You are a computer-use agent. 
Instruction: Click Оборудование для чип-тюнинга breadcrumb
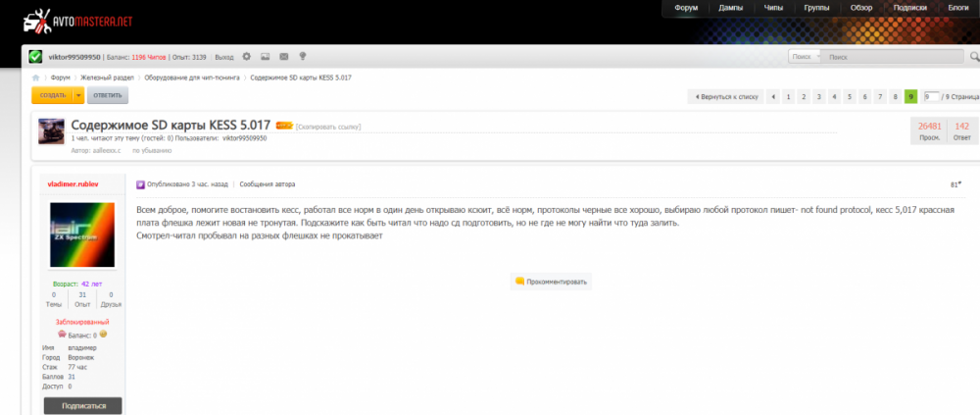192,78
